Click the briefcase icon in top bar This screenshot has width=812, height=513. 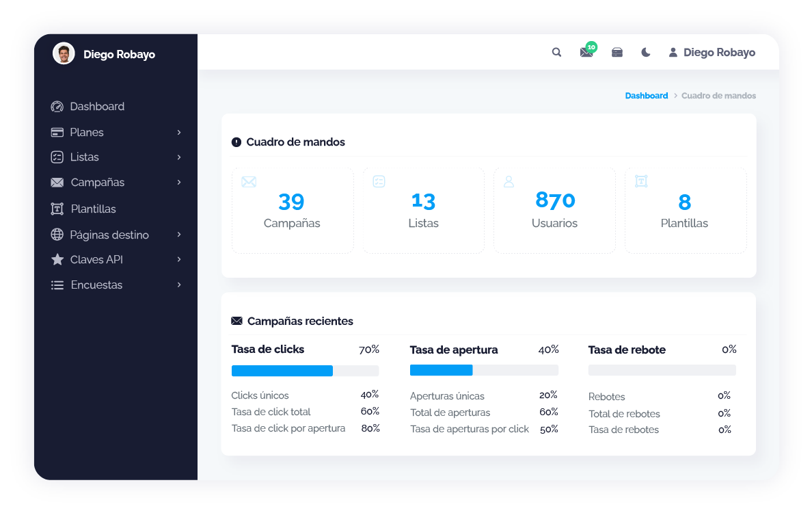pyautogui.click(x=617, y=53)
